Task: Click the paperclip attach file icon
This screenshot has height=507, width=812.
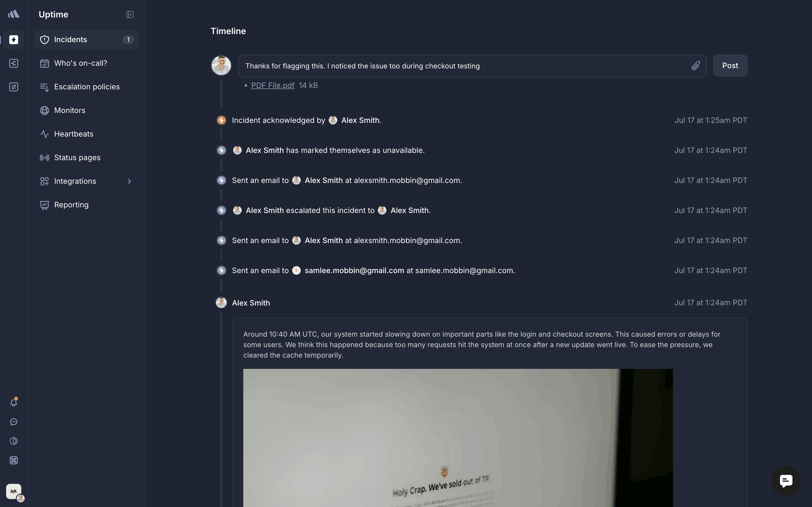Action: [695, 66]
